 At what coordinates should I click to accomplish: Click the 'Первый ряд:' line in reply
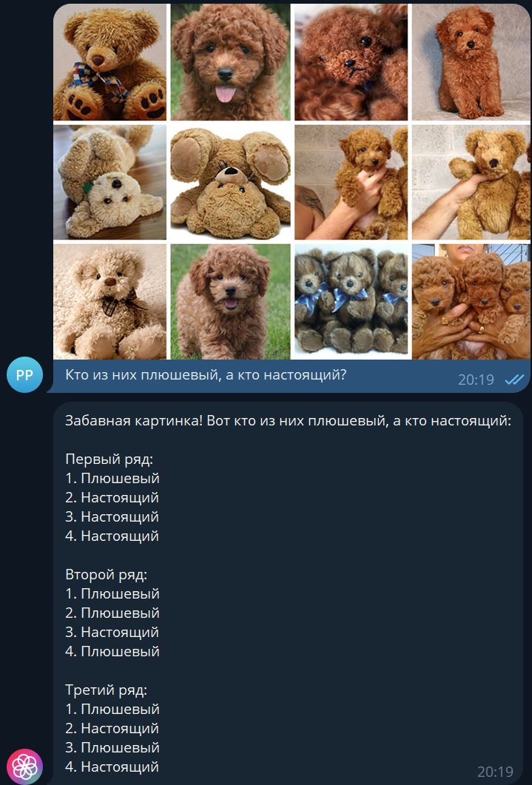(109, 459)
